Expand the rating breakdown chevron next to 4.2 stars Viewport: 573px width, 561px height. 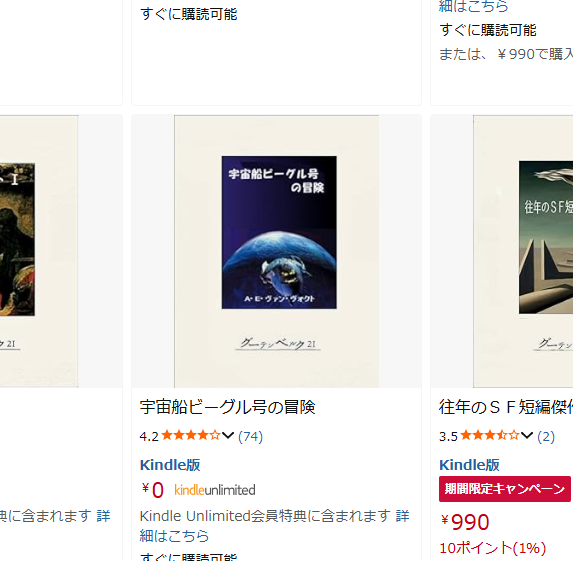[x=228, y=436]
